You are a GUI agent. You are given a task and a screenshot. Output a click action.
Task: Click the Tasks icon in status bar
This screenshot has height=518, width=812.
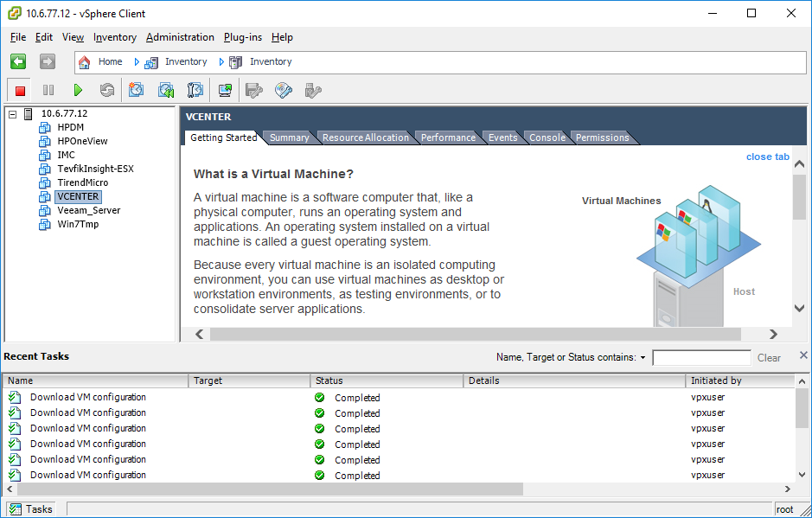tap(16, 509)
